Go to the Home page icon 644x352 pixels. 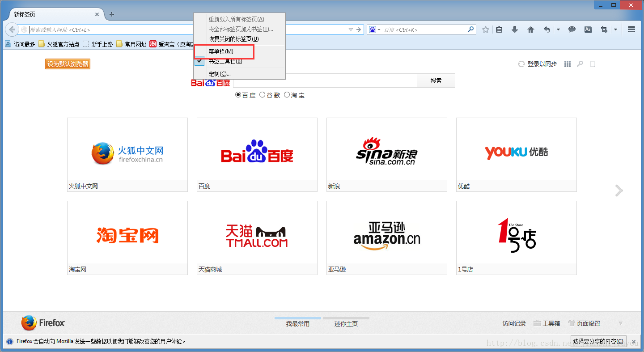click(x=531, y=30)
